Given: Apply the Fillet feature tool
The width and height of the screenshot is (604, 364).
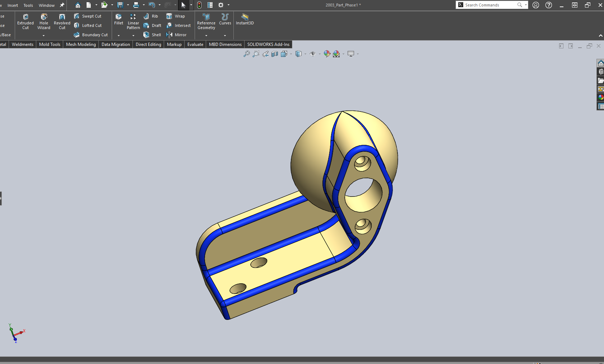Looking at the screenshot, I should tap(119, 19).
